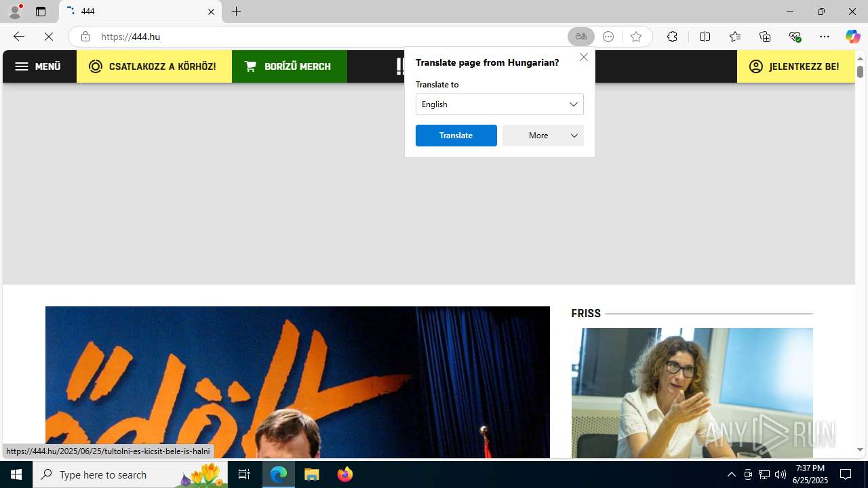Launch Firefox from taskbar
The image size is (868, 488).
point(344,474)
